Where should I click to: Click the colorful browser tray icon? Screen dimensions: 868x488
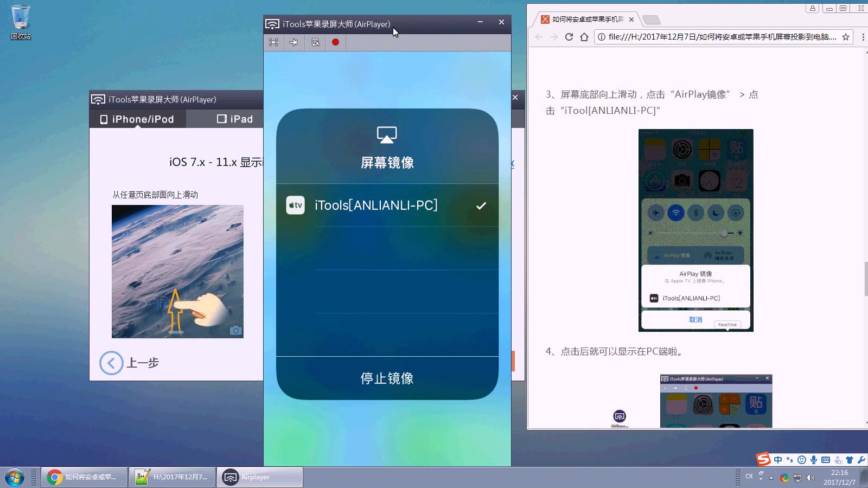[x=784, y=478]
